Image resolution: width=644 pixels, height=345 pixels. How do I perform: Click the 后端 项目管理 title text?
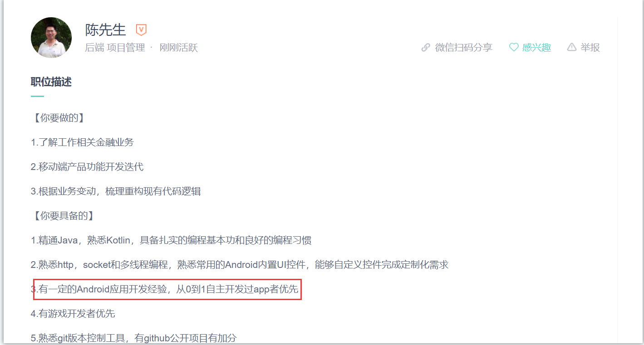[x=115, y=48]
